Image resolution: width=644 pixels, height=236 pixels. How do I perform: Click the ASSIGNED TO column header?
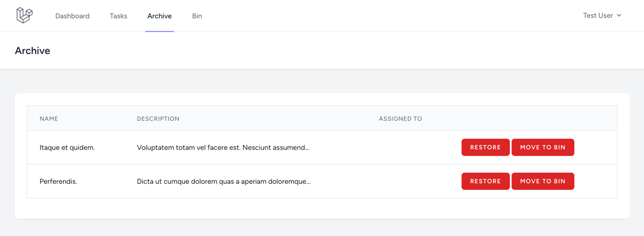click(x=400, y=119)
